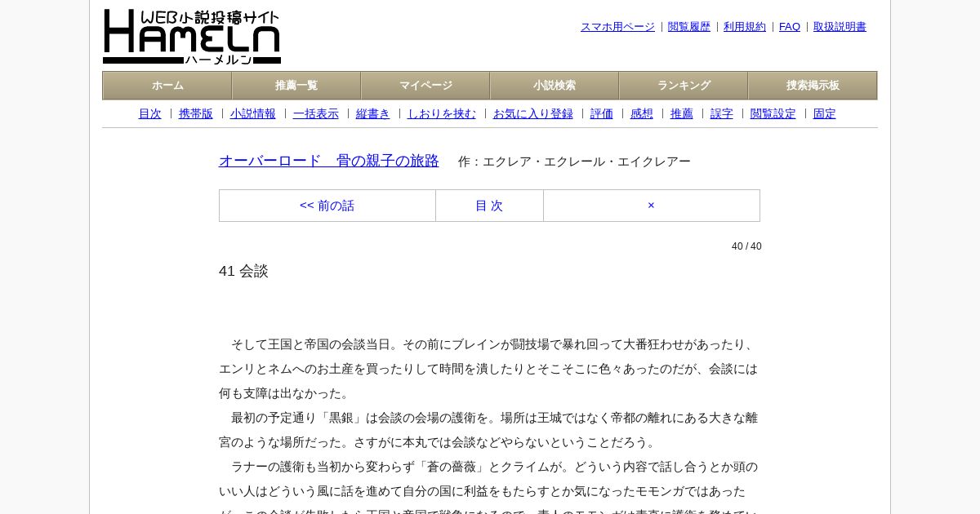Open the 取扱説明書 manual link

(840, 27)
